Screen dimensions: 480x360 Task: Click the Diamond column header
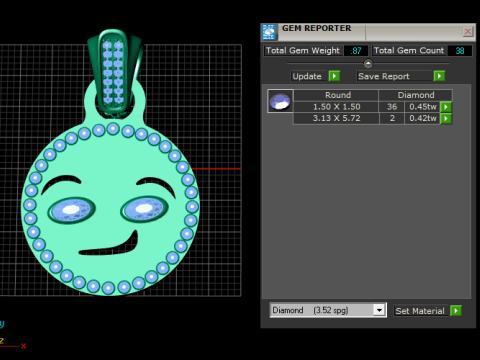click(416, 95)
